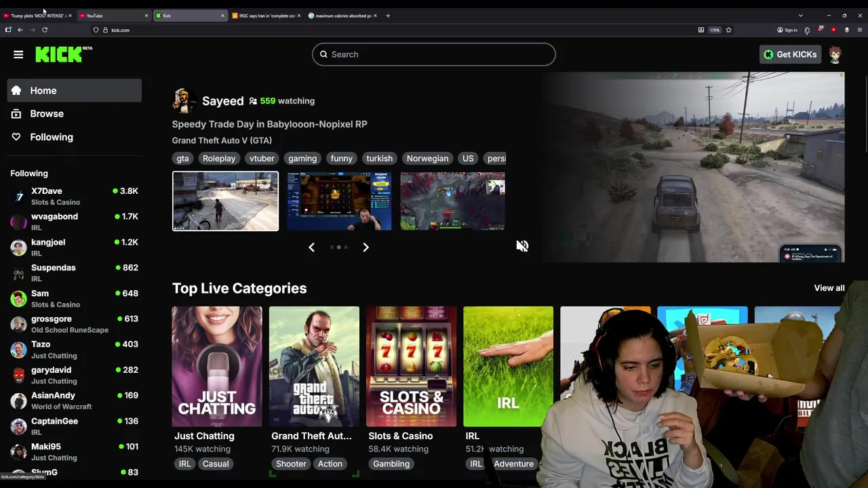
Task: Open the list all tabs dropdown
Action: pos(801,16)
